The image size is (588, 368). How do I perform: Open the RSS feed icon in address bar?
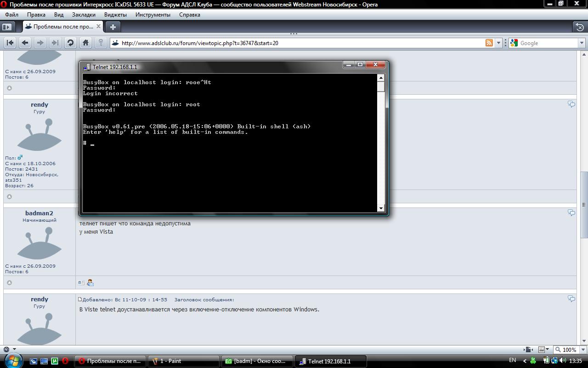pos(489,43)
